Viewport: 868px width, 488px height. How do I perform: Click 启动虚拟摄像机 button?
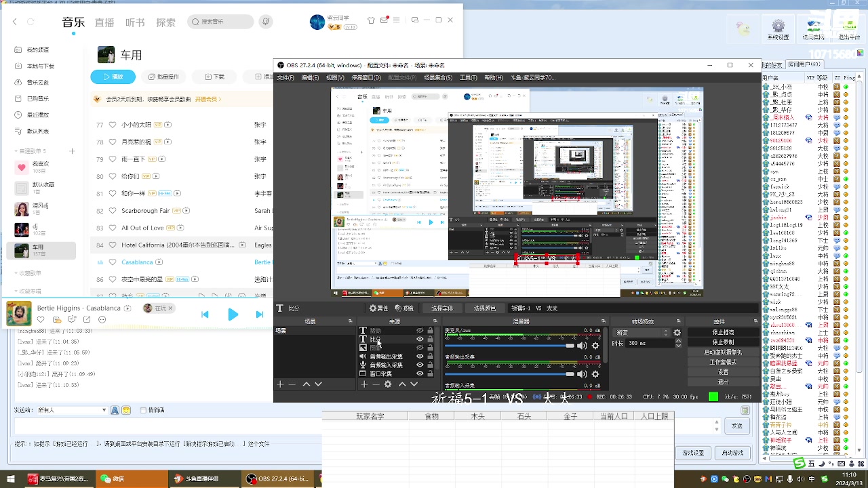[x=723, y=352]
